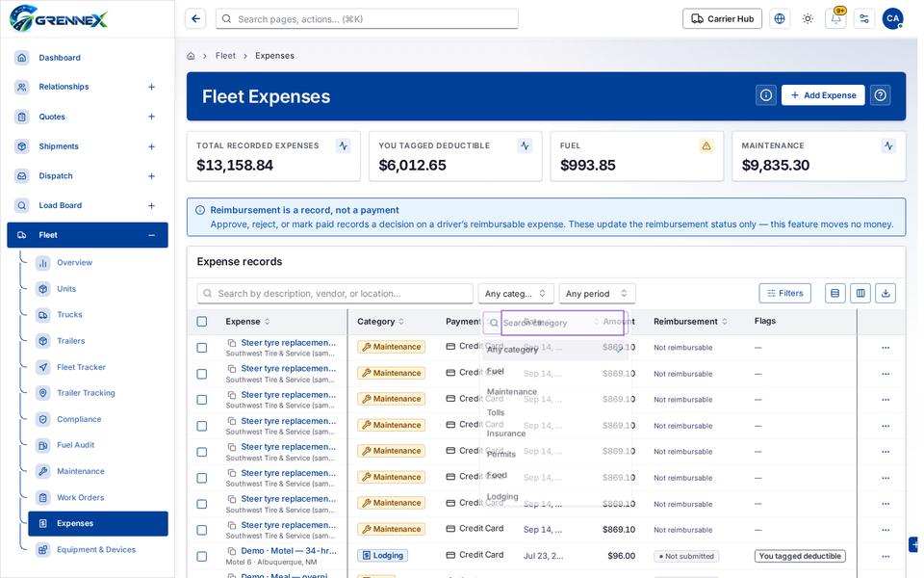
Task: Click the info icon in Fleet Expenses header
Action: (x=766, y=95)
